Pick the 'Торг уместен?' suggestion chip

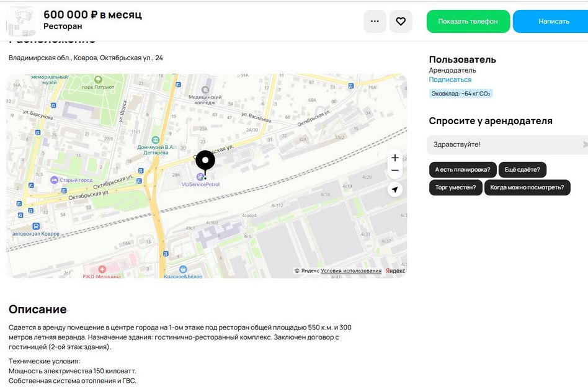tap(455, 187)
